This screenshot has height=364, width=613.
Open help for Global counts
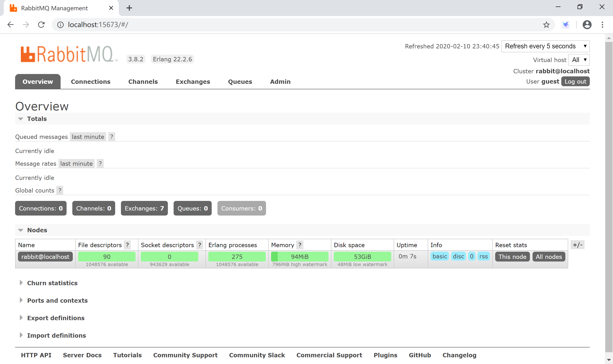pos(60,190)
